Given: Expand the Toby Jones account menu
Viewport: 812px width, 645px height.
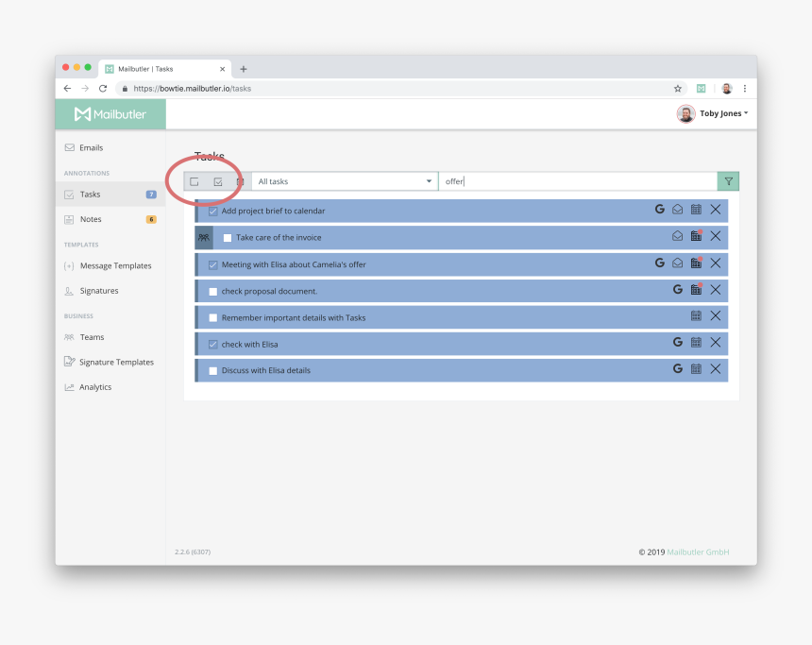Looking at the screenshot, I should pos(723,113).
